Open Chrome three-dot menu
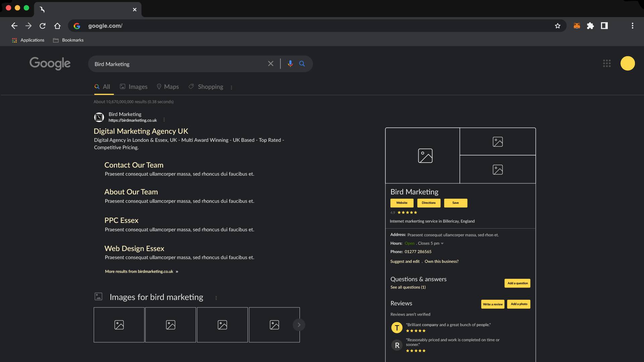This screenshot has width=644, height=362. 633,26
